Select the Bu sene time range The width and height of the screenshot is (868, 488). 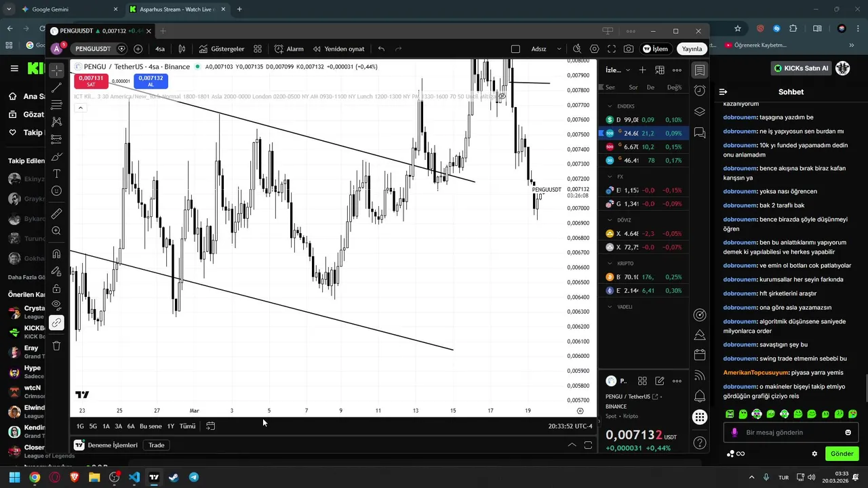tap(151, 426)
